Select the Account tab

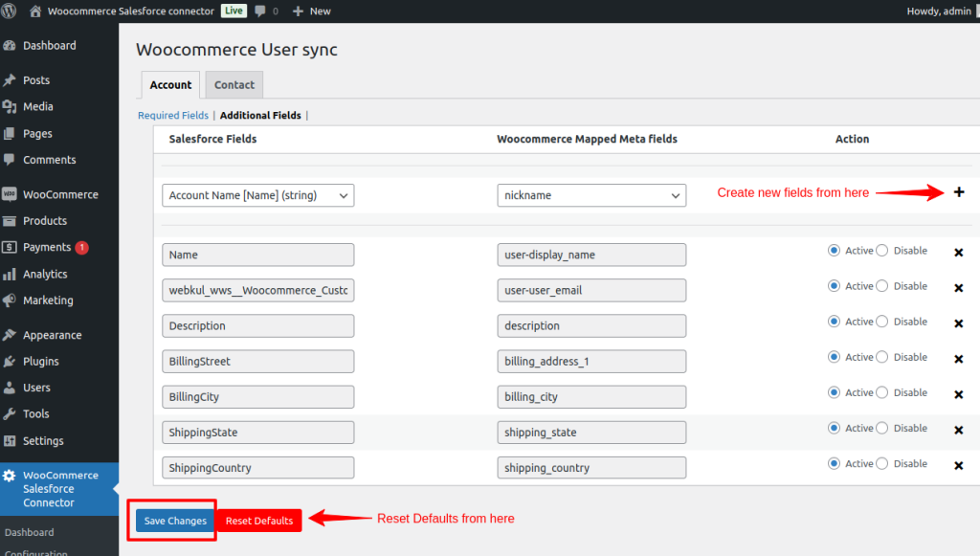[170, 85]
